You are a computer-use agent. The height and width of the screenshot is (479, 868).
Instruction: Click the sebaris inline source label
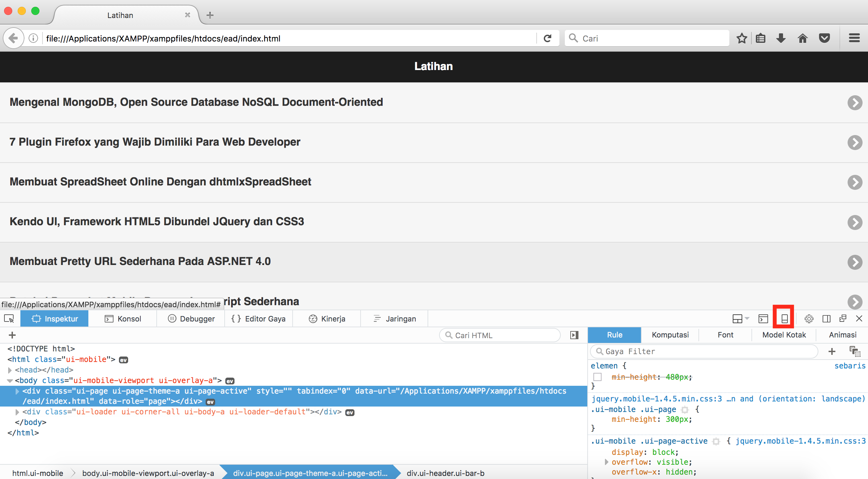click(850, 366)
